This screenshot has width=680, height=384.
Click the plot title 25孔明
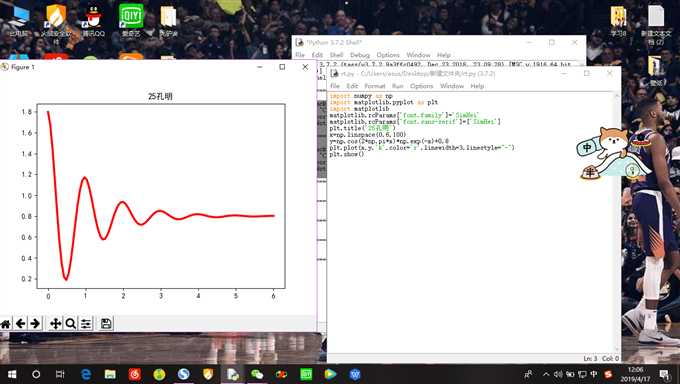[x=160, y=96]
